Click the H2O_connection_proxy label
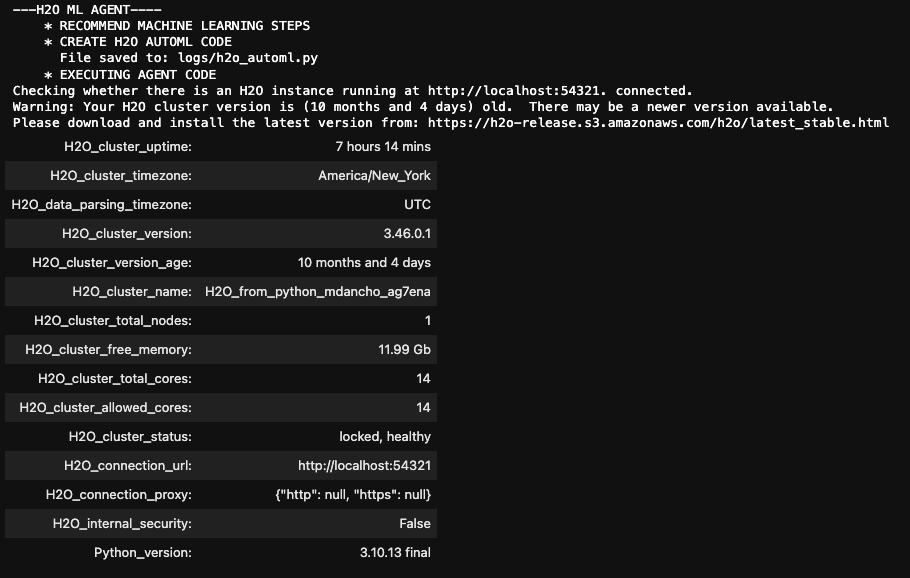This screenshot has height=578, width=910. [x=119, y=495]
